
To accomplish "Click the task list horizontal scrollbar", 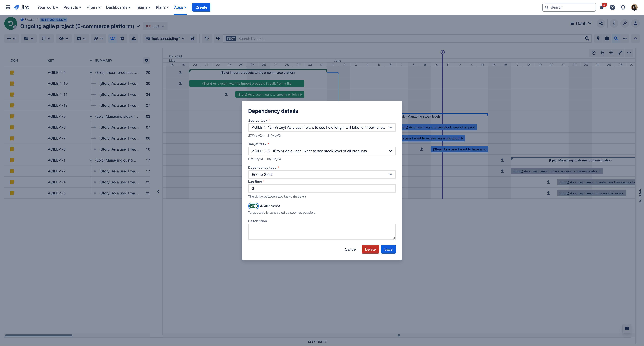I will pyautogui.click(x=39, y=335).
